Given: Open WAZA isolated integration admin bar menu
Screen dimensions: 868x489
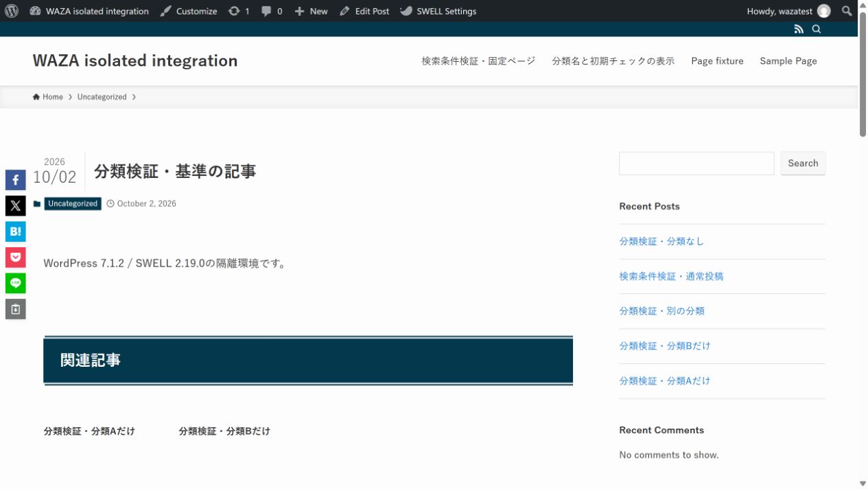Looking at the screenshot, I should 89,11.
